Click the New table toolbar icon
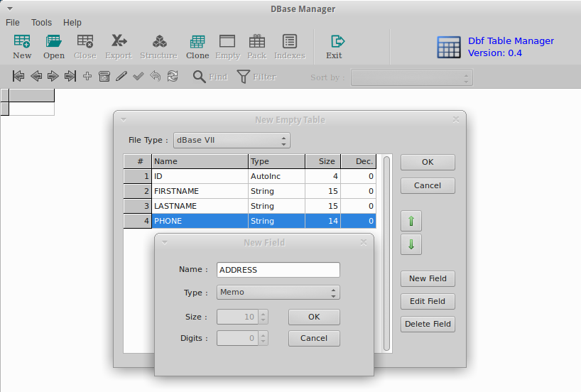The height and width of the screenshot is (392, 581). 22,41
